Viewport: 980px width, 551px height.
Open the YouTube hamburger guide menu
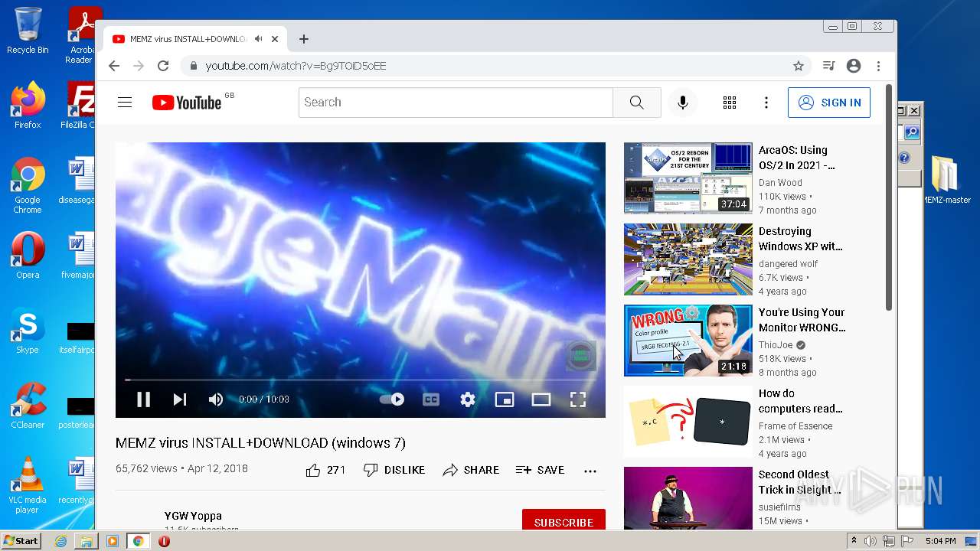125,103
